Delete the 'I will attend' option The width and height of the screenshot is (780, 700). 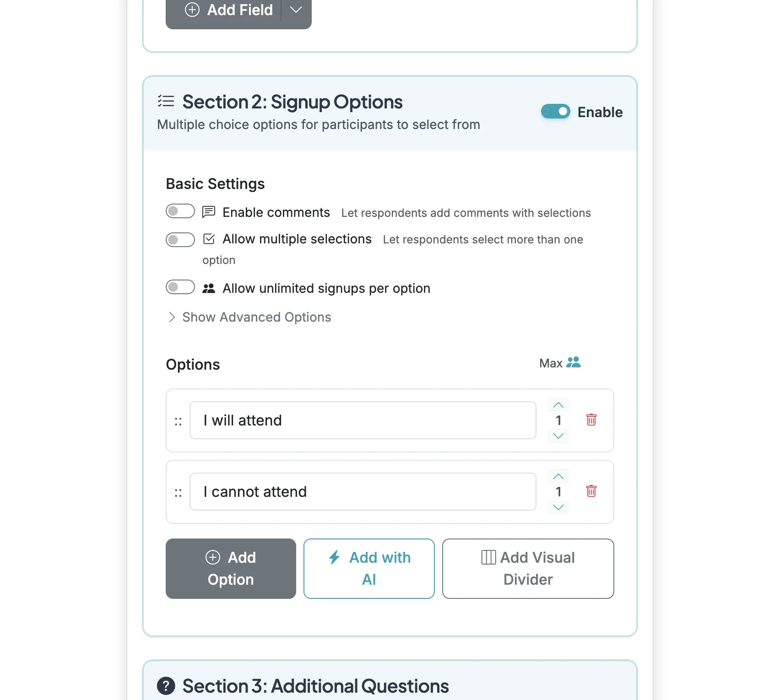pyautogui.click(x=591, y=420)
